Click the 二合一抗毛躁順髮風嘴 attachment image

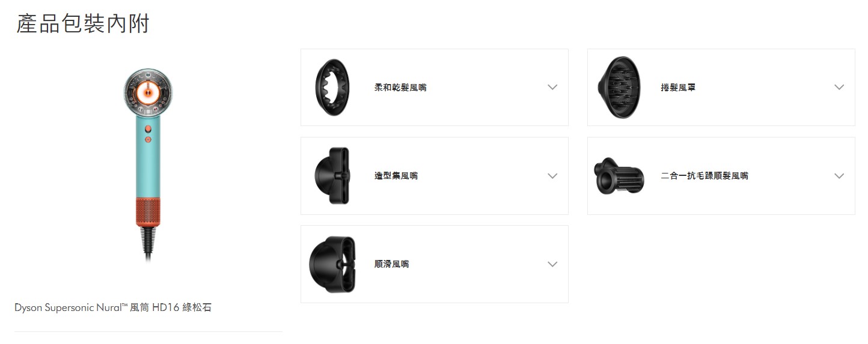(619, 176)
